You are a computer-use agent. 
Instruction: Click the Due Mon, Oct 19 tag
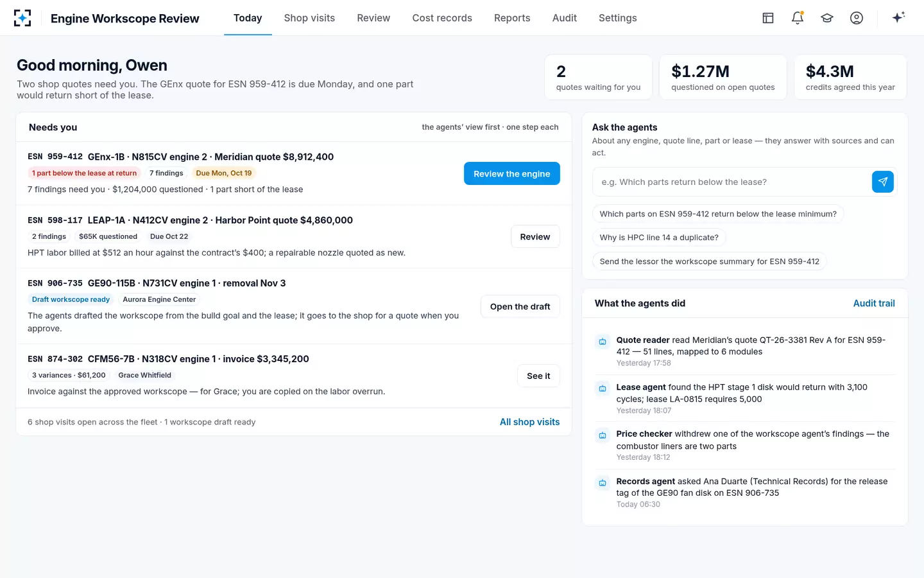[224, 173]
